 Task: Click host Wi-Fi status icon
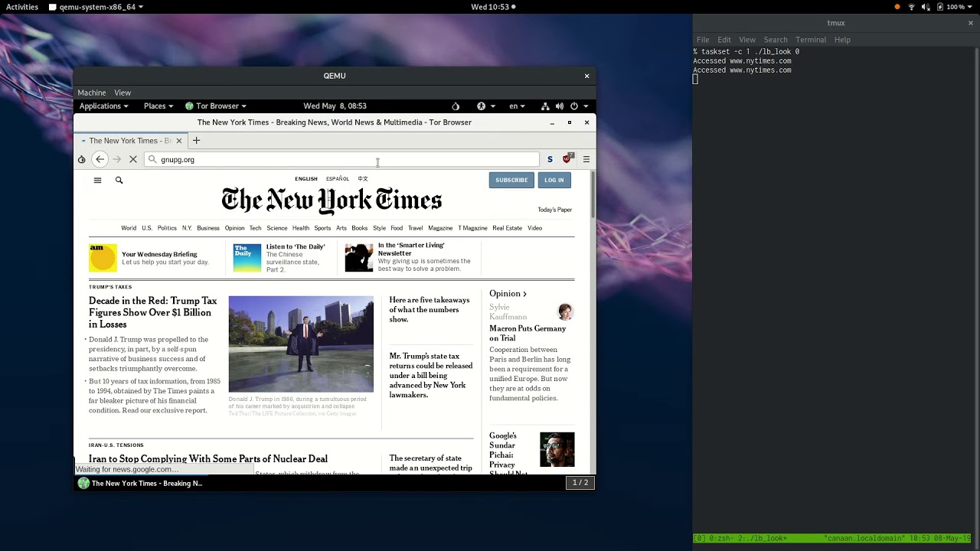click(911, 7)
